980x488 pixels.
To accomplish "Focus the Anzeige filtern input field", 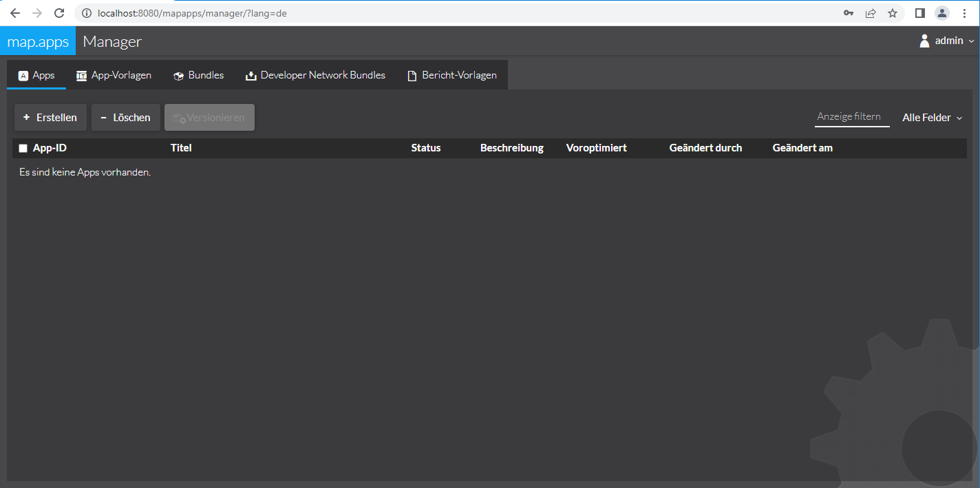I will pyautogui.click(x=851, y=117).
